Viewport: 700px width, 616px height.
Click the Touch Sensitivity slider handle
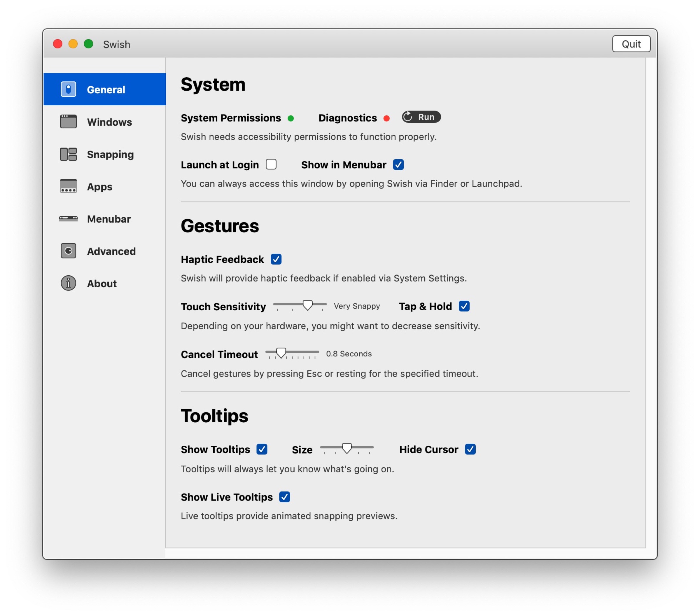point(307,305)
